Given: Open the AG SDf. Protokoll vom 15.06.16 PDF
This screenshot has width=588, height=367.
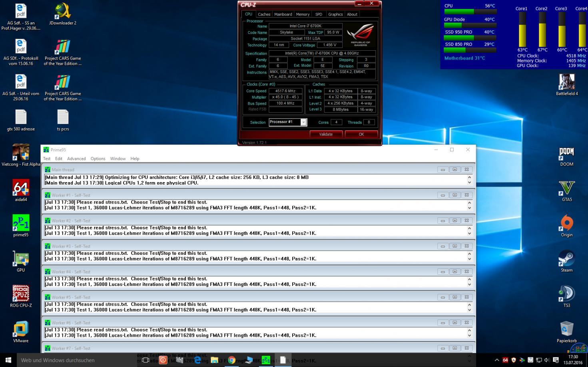Looking at the screenshot, I should coord(21,52).
